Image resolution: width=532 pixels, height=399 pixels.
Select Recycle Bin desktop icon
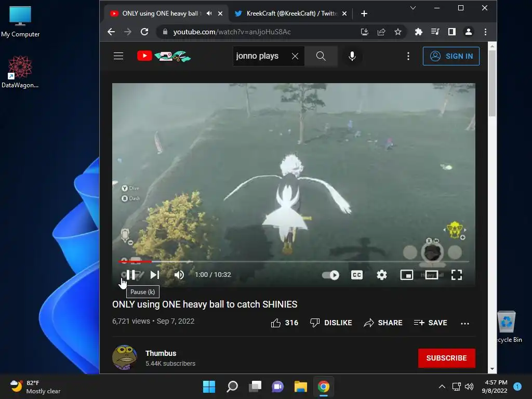(x=508, y=327)
